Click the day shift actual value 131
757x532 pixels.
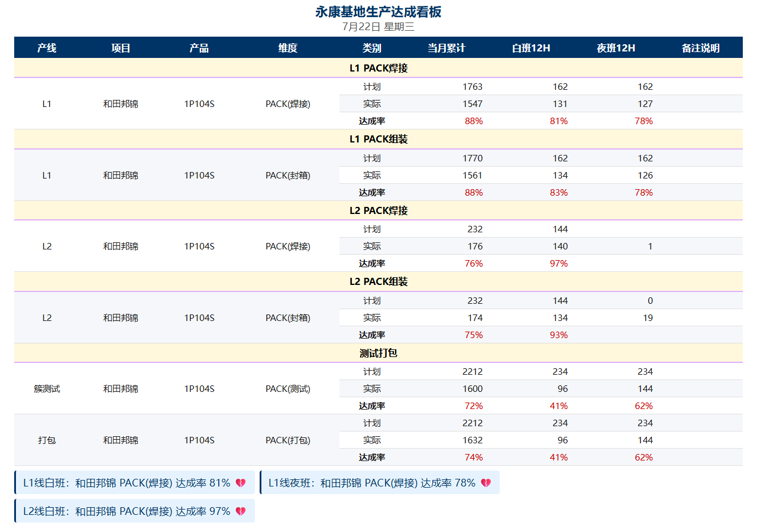click(x=560, y=104)
